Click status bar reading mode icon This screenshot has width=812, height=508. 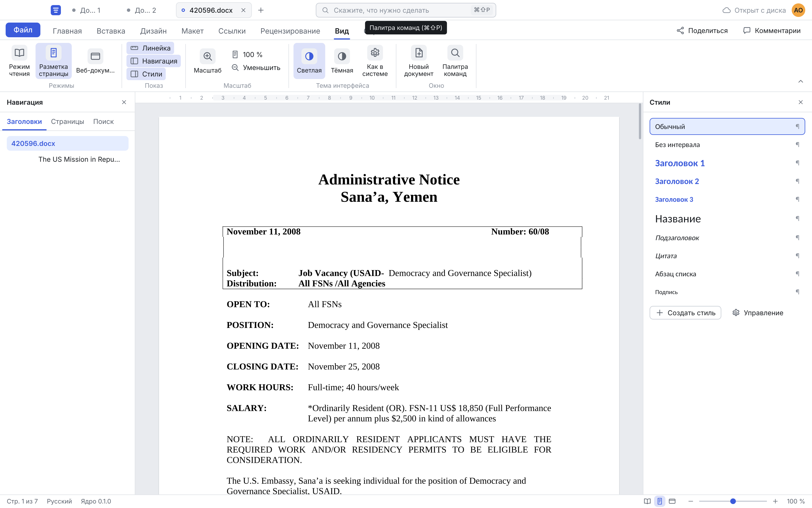point(647,501)
